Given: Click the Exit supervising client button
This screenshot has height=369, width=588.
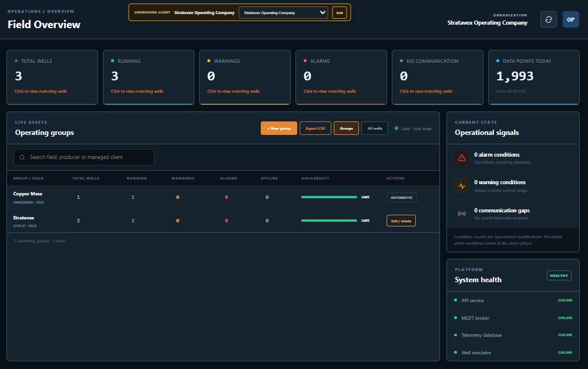Looking at the screenshot, I should 340,13.
